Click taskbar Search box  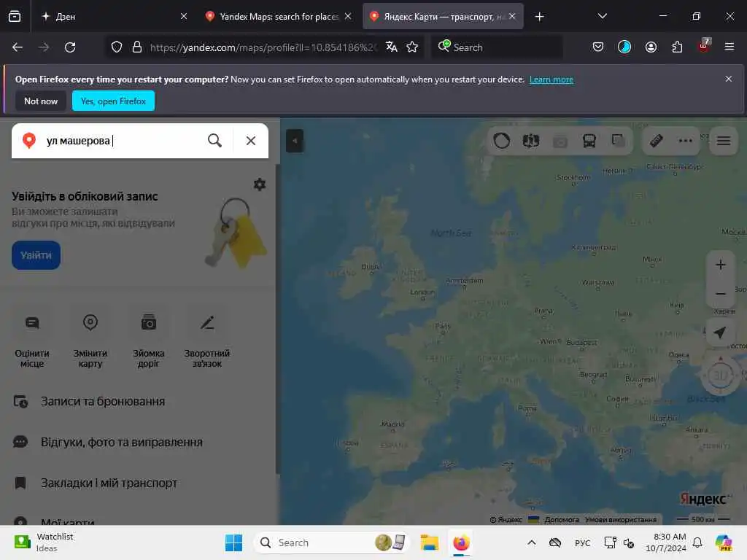click(x=333, y=542)
